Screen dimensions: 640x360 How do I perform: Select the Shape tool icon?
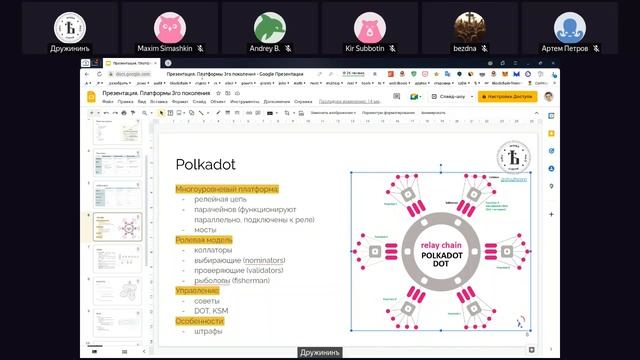(191, 113)
